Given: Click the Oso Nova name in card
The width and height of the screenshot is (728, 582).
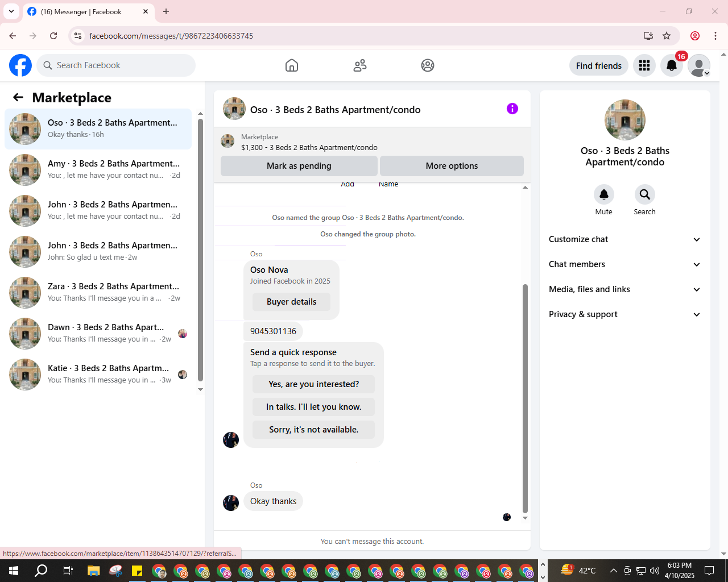Looking at the screenshot, I should tap(269, 270).
